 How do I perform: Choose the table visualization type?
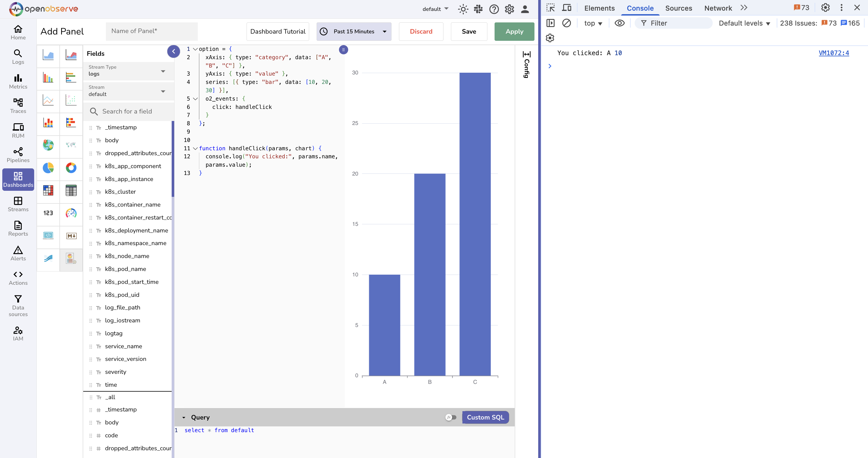click(71, 190)
